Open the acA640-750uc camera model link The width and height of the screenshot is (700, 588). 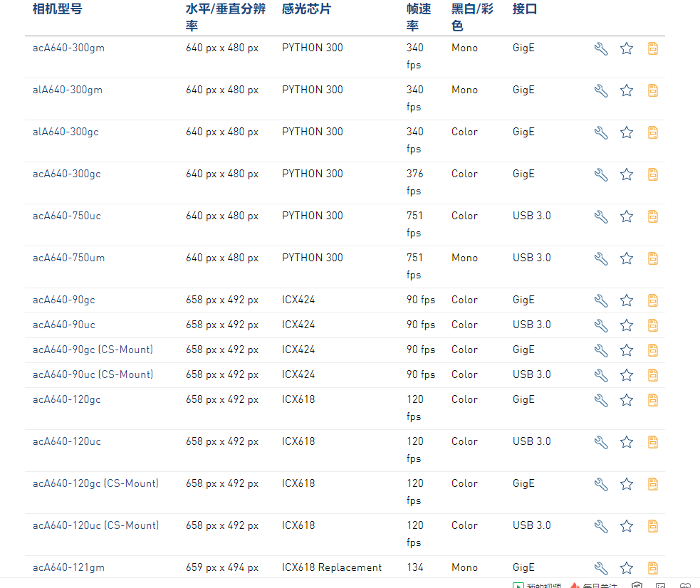(66, 216)
